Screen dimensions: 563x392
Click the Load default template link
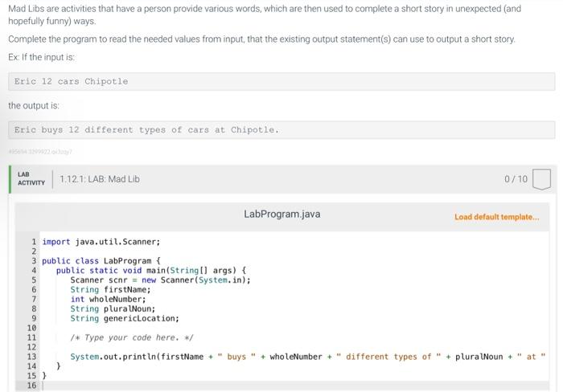tap(496, 217)
